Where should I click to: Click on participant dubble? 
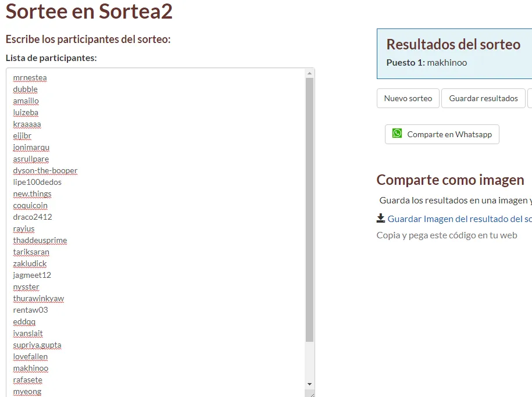tap(26, 90)
